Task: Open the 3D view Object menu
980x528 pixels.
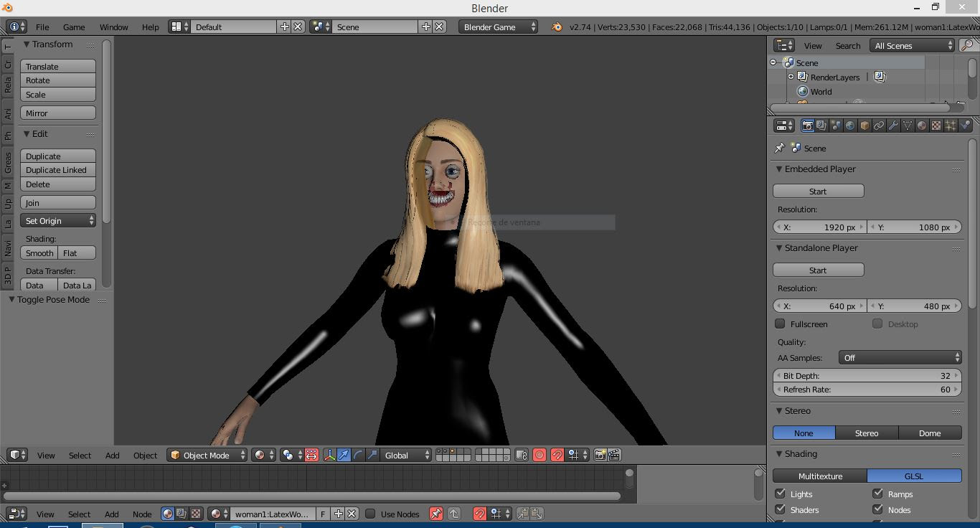Action: point(145,455)
